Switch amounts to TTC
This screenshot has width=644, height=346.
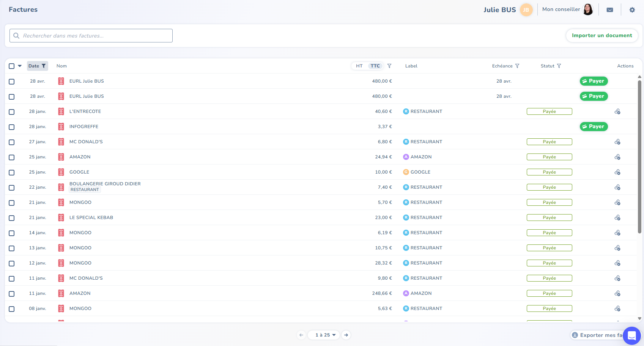375,66
